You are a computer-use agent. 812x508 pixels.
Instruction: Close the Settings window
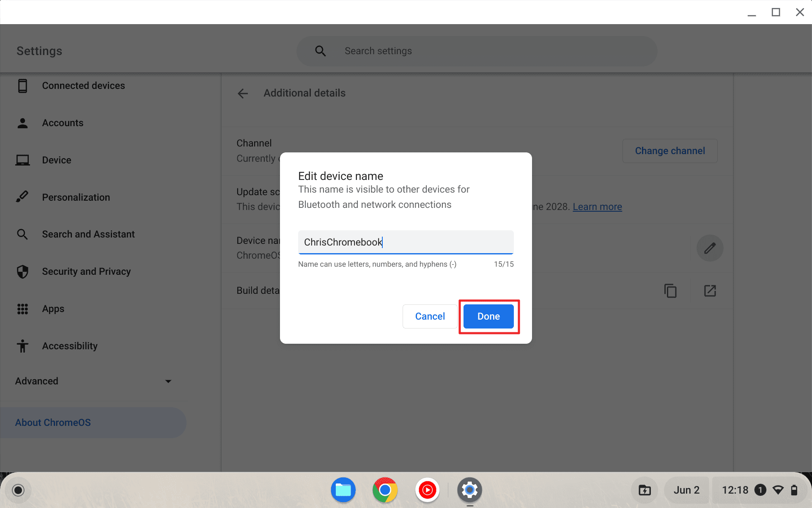(800, 12)
